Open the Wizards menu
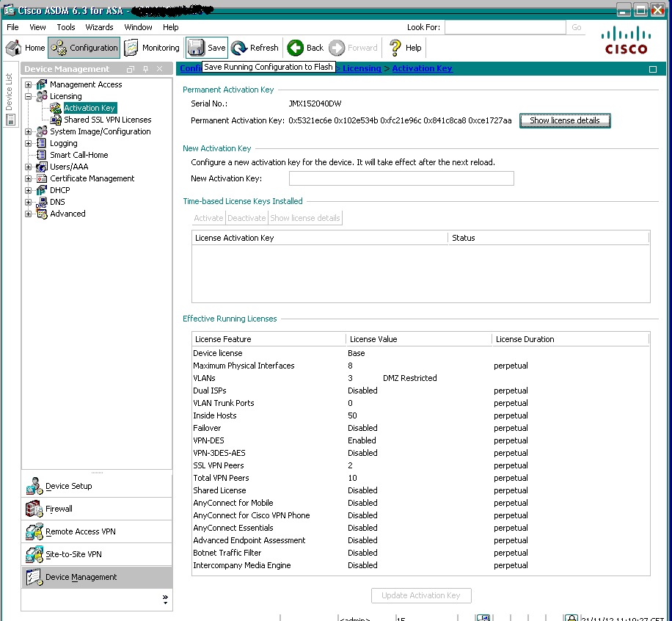Image resolution: width=672 pixels, height=621 pixels. 100,27
